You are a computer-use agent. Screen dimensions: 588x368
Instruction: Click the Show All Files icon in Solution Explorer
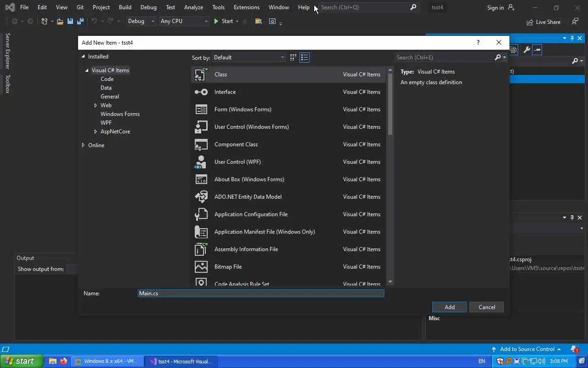coord(514,50)
